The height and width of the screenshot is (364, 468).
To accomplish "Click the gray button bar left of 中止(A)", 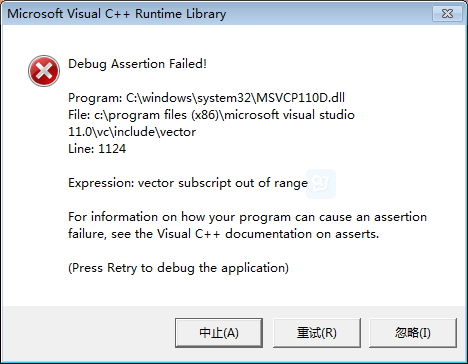I will click(x=88, y=333).
